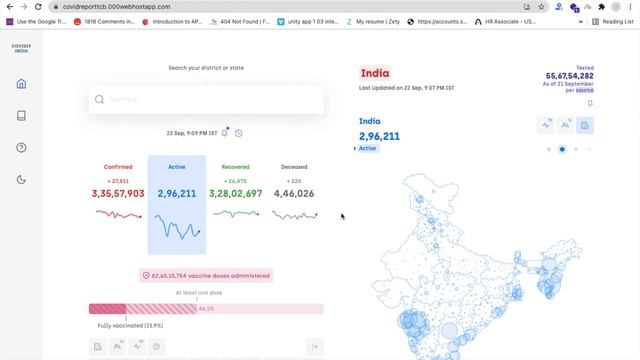Click the district or state search field

tap(206, 99)
